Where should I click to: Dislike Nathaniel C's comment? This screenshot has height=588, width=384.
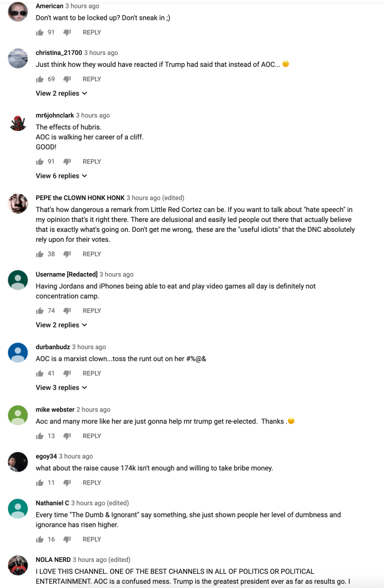tap(67, 539)
